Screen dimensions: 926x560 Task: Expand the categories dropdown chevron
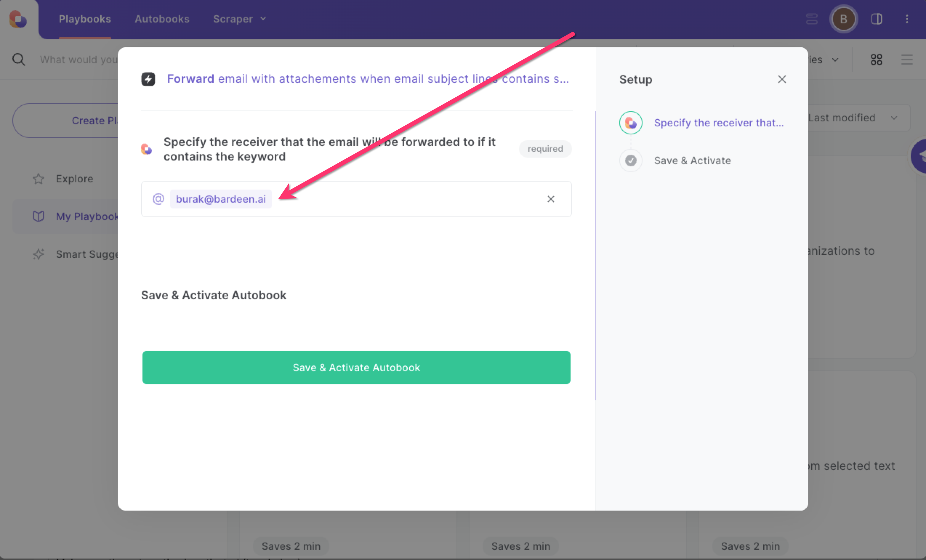(836, 60)
